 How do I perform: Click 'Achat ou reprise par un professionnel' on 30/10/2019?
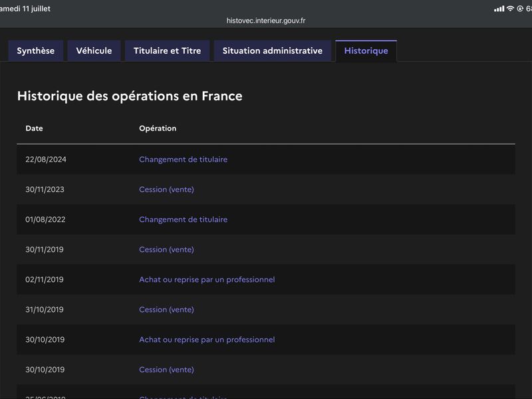coord(207,340)
